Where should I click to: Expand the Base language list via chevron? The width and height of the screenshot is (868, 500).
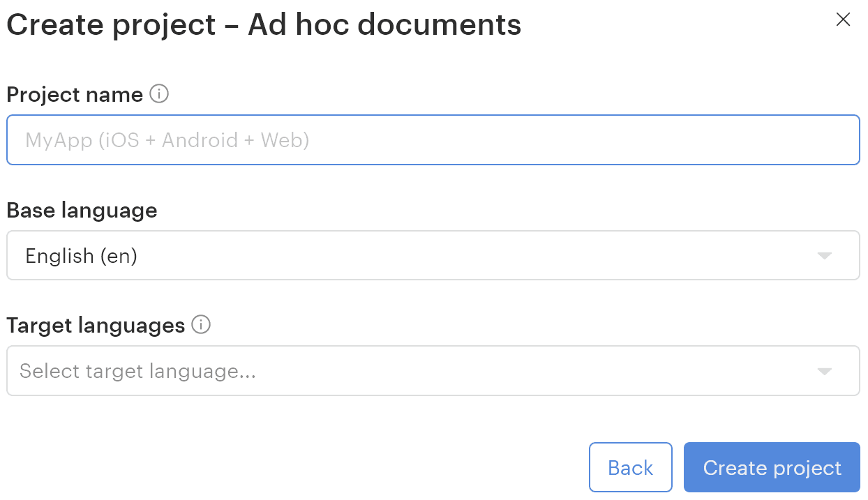(x=824, y=256)
